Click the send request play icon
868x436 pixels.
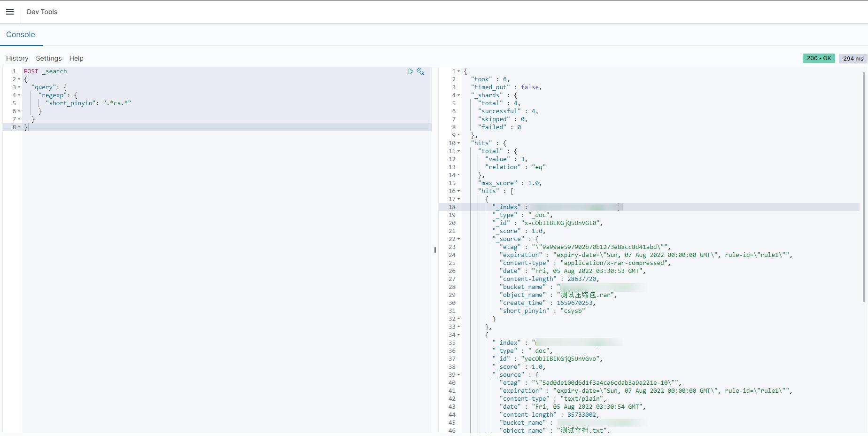(x=411, y=71)
